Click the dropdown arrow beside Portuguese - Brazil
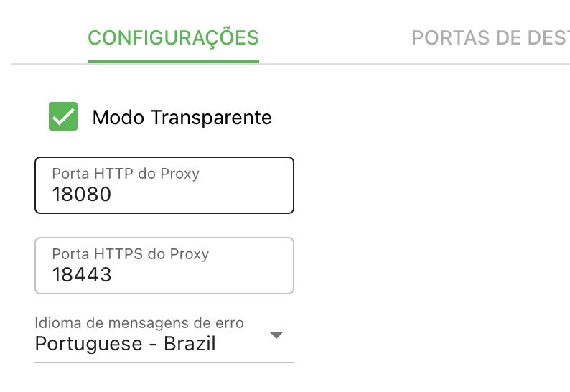Screen dimensions: 570x392 276,335
